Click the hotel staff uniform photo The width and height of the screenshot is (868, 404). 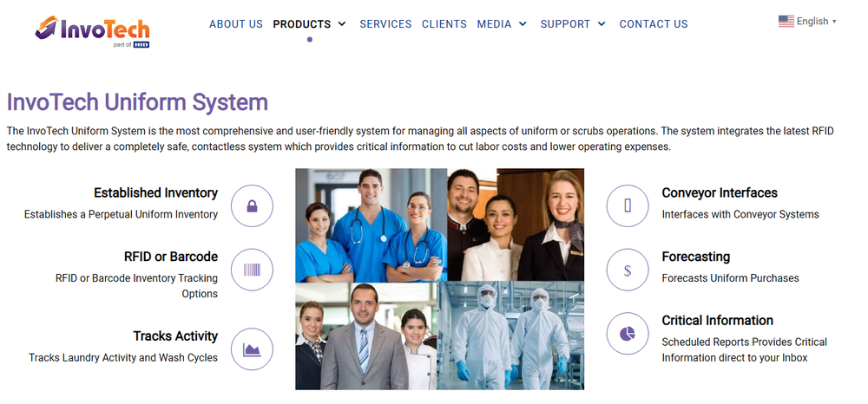[516, 225]
